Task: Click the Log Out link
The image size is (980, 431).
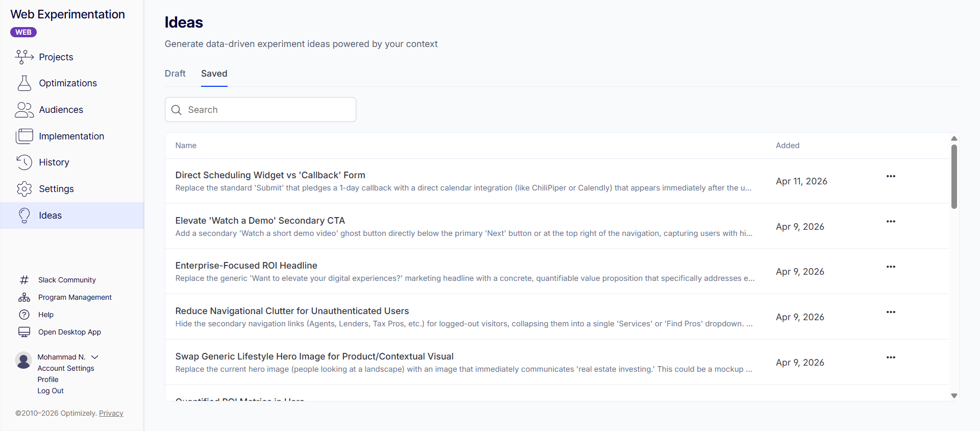Action: coord(51,391)
